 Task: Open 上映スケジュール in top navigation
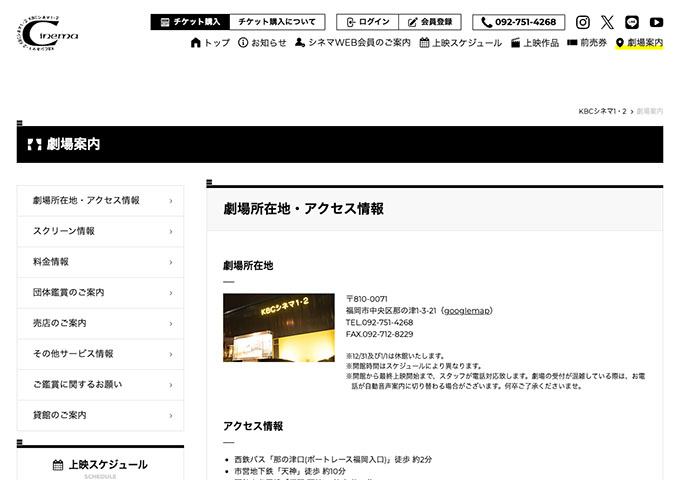coord(461,42)
